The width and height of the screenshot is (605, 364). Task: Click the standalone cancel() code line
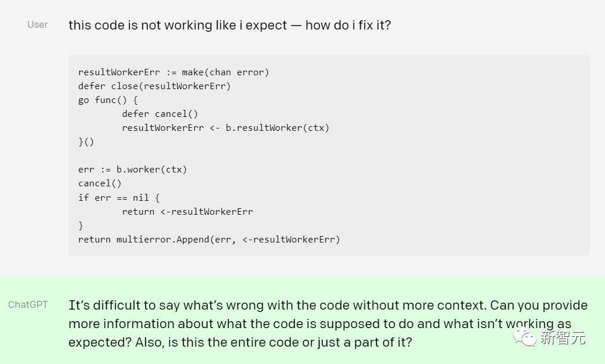coord(100,183)
